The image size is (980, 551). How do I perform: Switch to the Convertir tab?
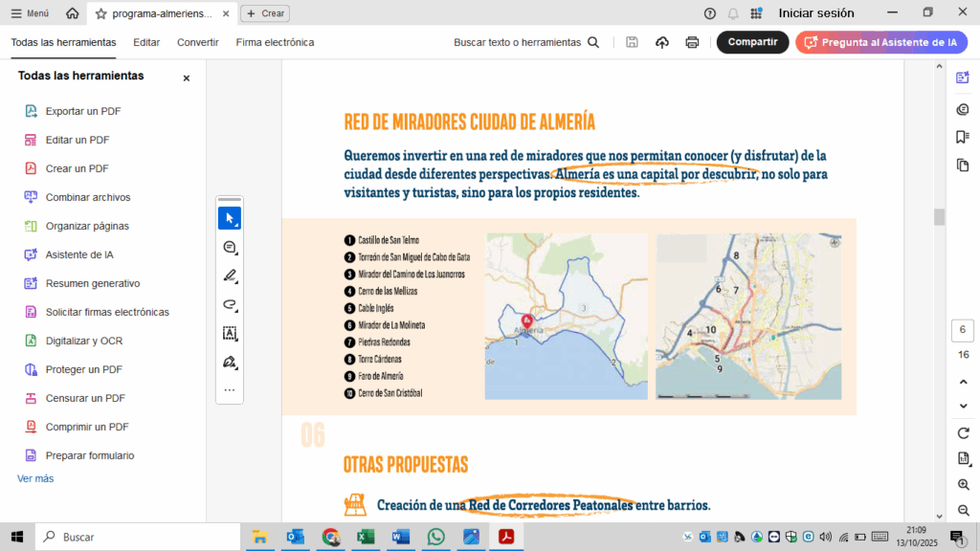pyautogui.click(x=197, y=42)
